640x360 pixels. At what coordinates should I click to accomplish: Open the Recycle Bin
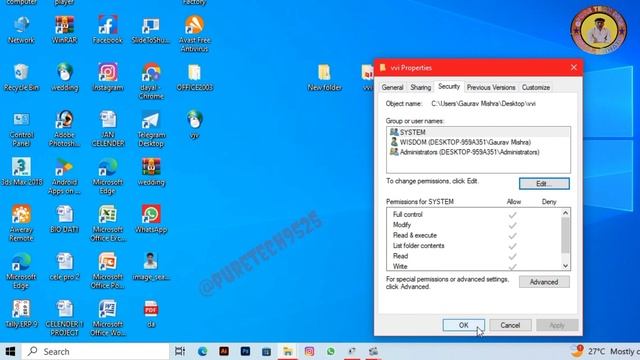pos(21,78)
